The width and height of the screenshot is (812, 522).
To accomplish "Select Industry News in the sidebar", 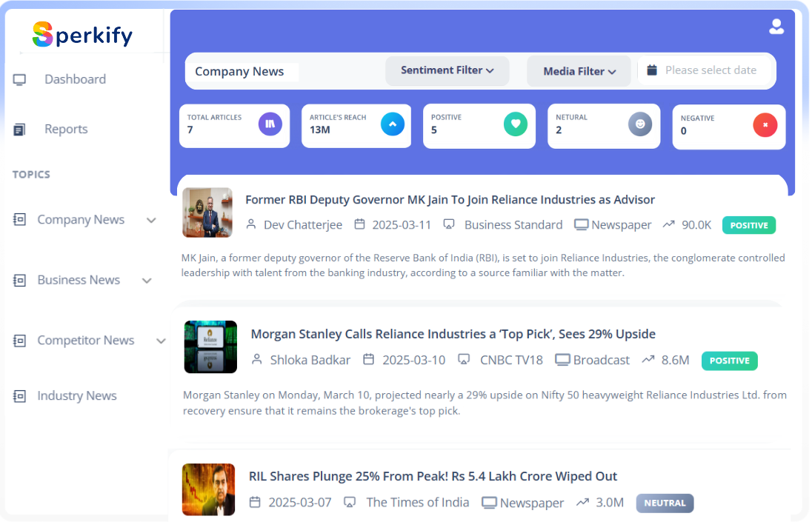I will coord(77,396).
